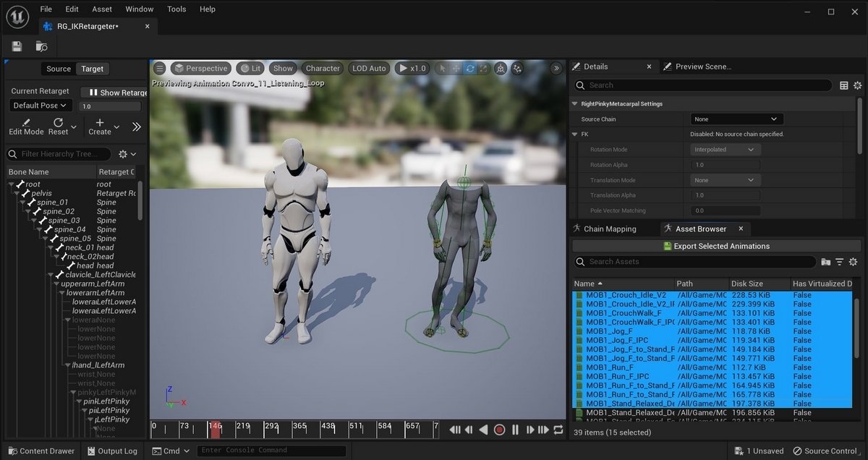Click the Rotation Alpha value field

tap(725, 165)
